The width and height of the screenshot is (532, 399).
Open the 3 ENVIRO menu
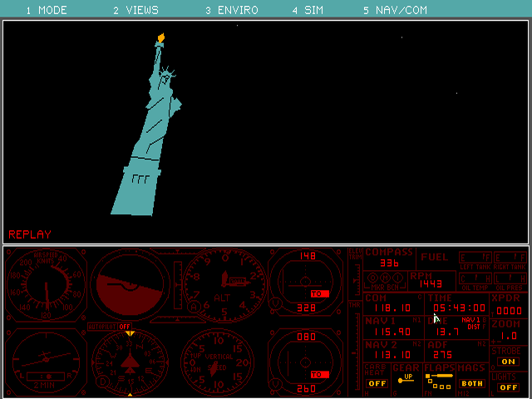232,10
